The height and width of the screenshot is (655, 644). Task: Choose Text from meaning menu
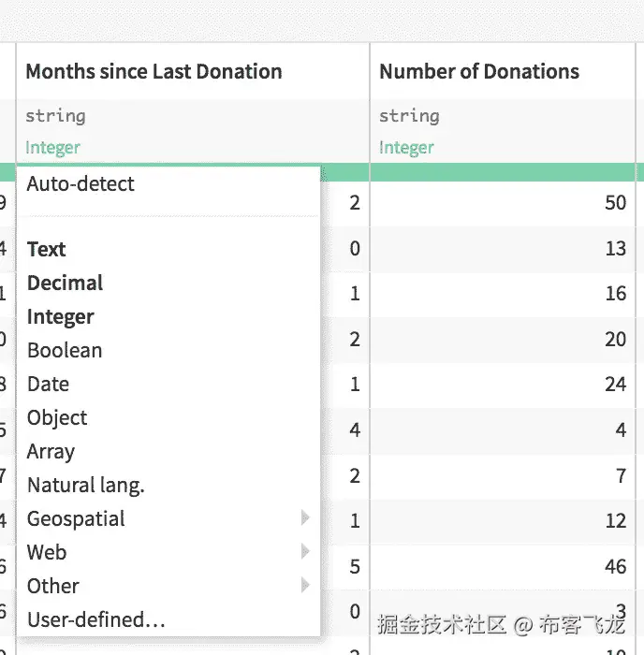click(47, 250)
